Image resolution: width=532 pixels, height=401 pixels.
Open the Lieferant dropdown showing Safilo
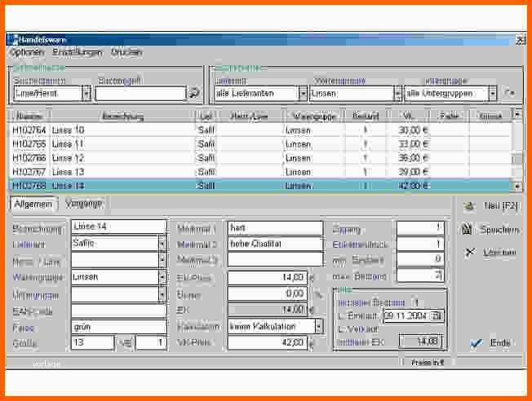point(162,244)
